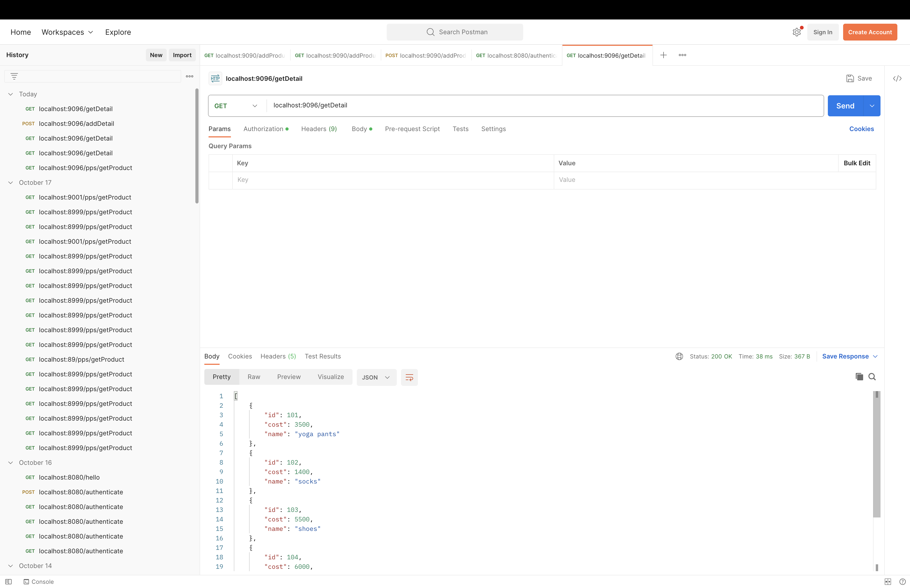The height and width of the screenshot is (588, 910).
Task: Open the Console panel
Action: click(x=38, y=581)
